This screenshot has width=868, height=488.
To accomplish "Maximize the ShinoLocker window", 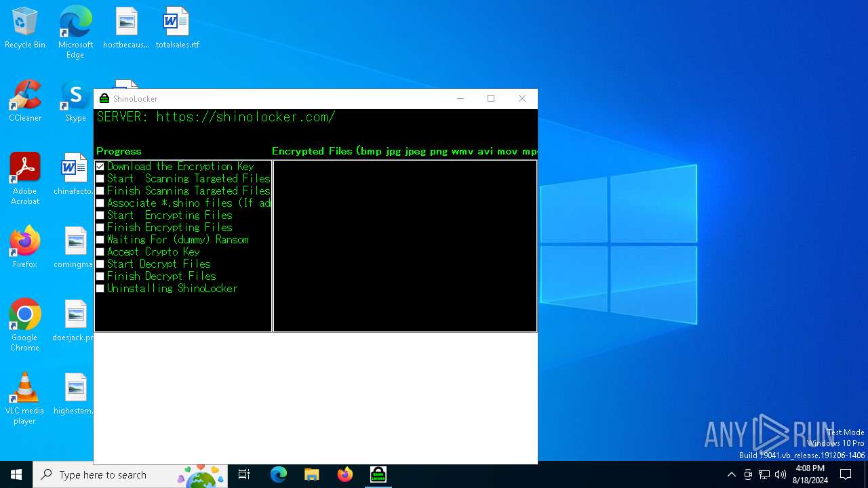I will pyautogui.click(x=491, y=98).
